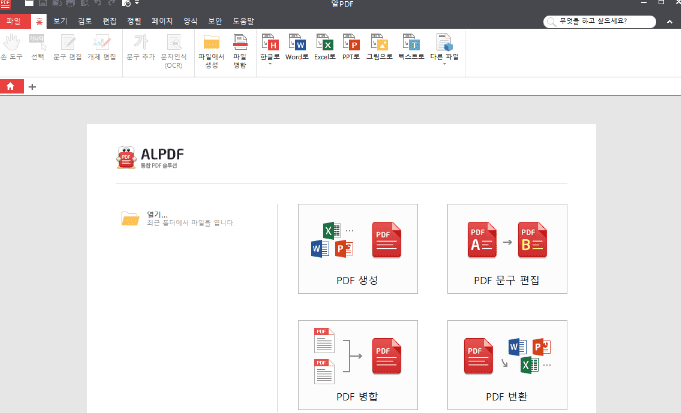Click the folder icon next to 열기...
This screenshot has height=413, width=681.
pyautogui.click(x=130, y=218)
